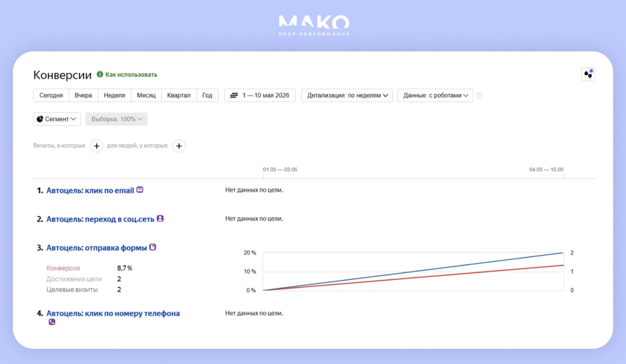
Task: Click the calendar grid icon in date picker
Action: [x=234, y=96]
